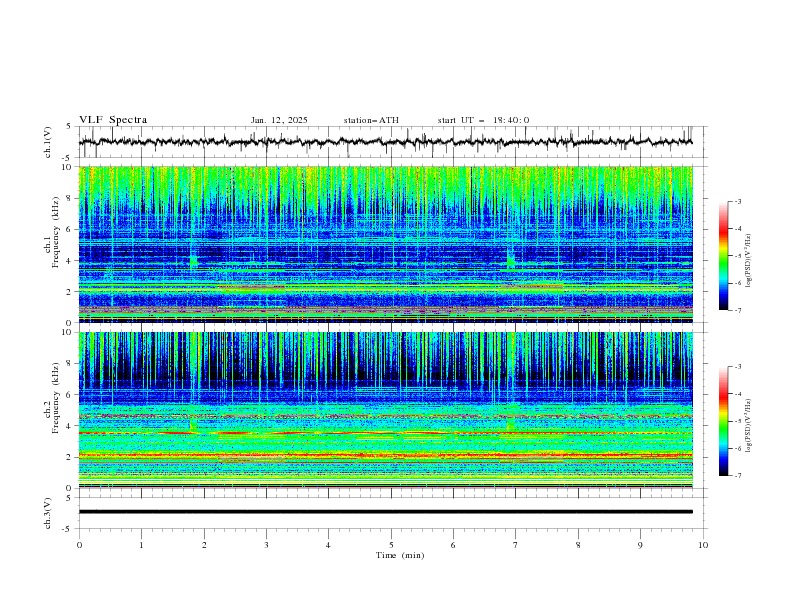This screenshot has width=792, height=612.
Task: Click the "VLF Spectra" title text
Action: (113, 120)
